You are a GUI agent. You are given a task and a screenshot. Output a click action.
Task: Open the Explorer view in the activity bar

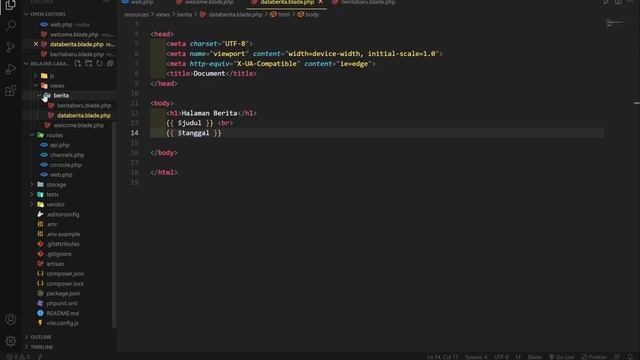[10, 5]
